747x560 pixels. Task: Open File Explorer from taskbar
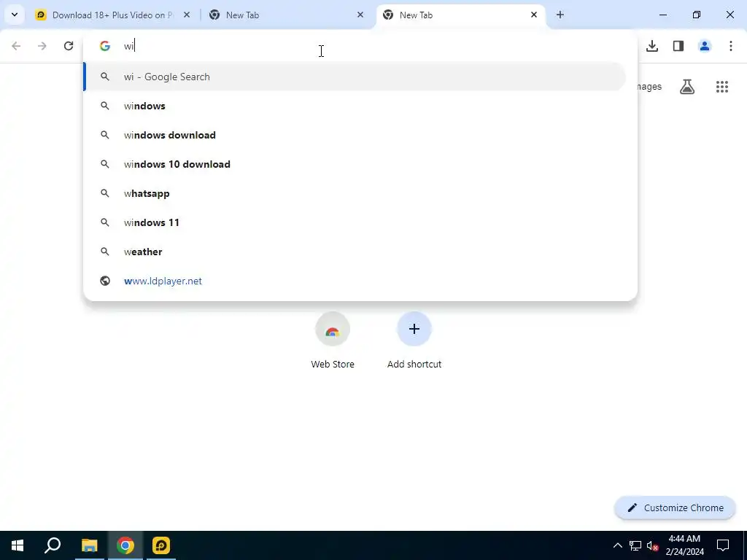pyautogui.click(x=89, y=545)
